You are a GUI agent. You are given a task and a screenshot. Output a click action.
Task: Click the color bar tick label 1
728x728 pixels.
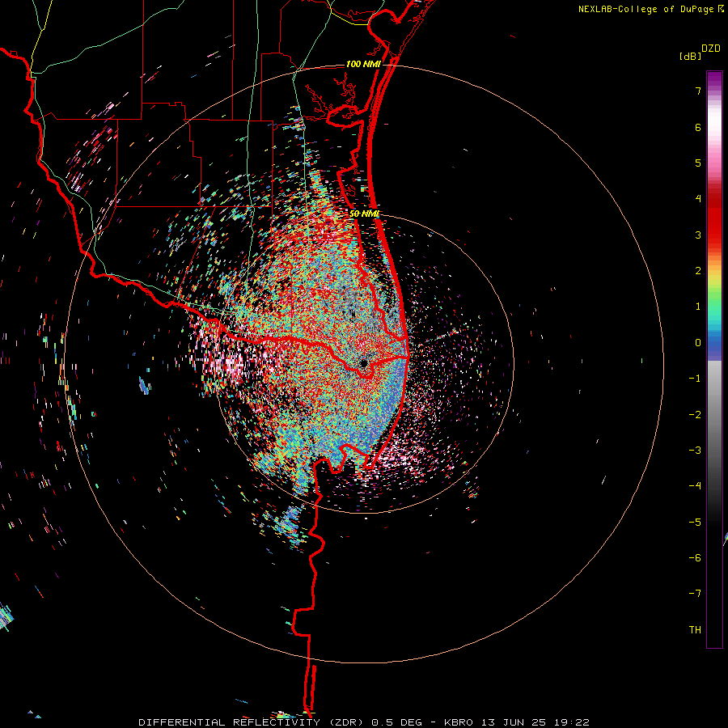click(698, 307)
